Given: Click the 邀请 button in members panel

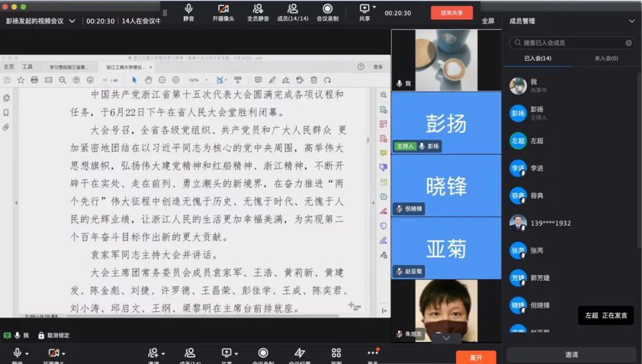Looking at the screenshot, I should (571, 354).
